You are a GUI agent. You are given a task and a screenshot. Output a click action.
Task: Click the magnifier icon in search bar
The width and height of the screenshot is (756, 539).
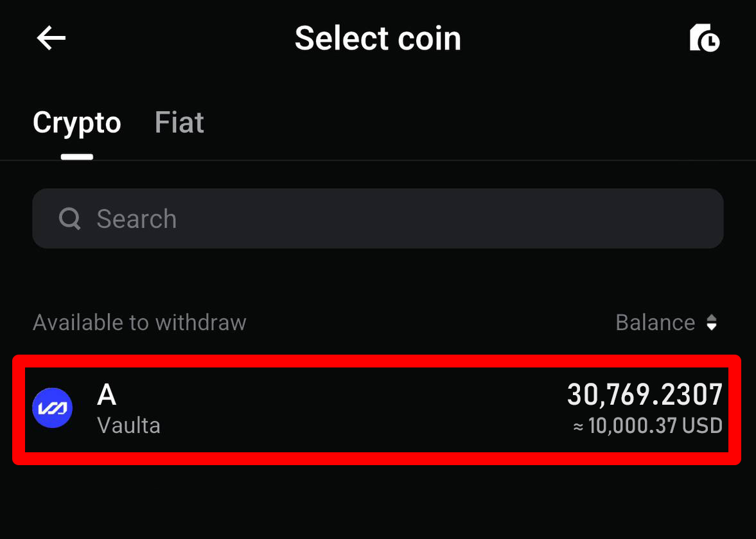[x=69, y=219]
